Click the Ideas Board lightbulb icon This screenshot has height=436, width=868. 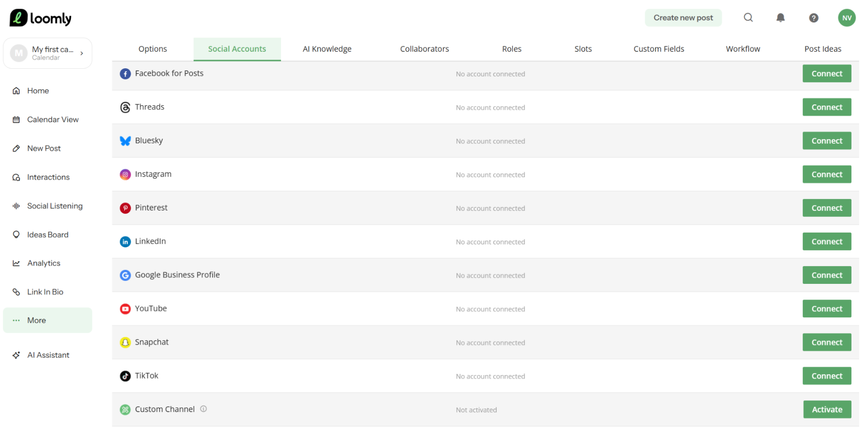click(16, 235)
